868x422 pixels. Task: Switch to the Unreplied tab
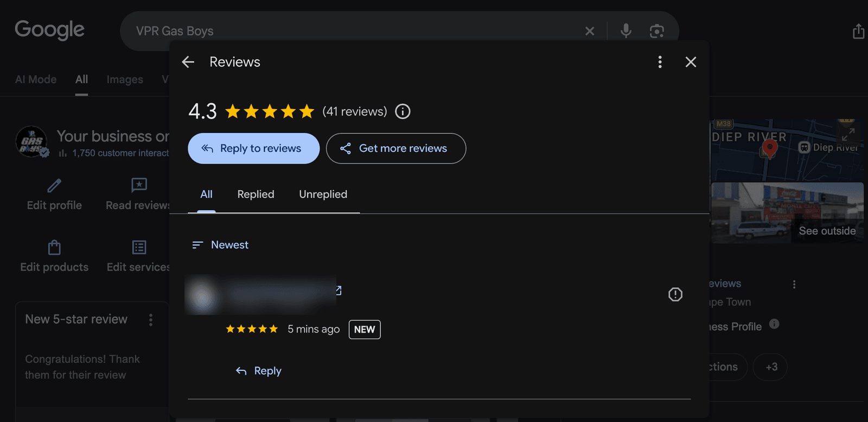[323, 194]
